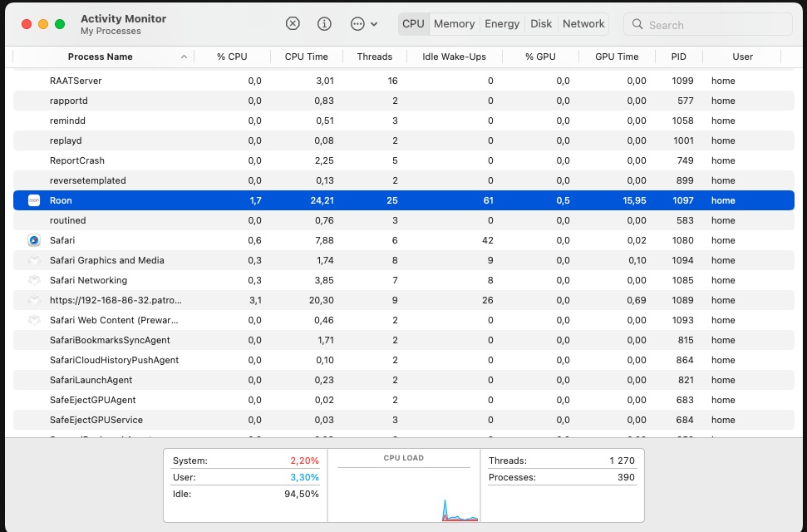Select the Roon process name
Screen dimensions: 807x532
[x=61, y=200]
